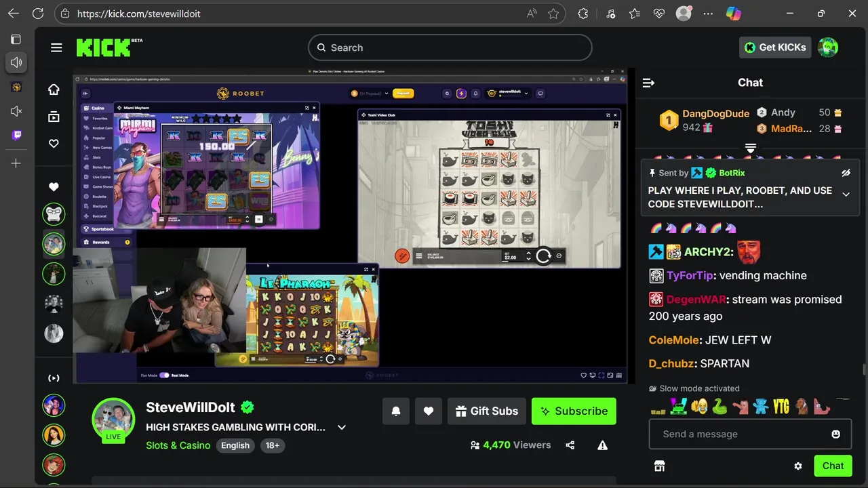
Task: Click Gift Subs button
Action: 487,411
